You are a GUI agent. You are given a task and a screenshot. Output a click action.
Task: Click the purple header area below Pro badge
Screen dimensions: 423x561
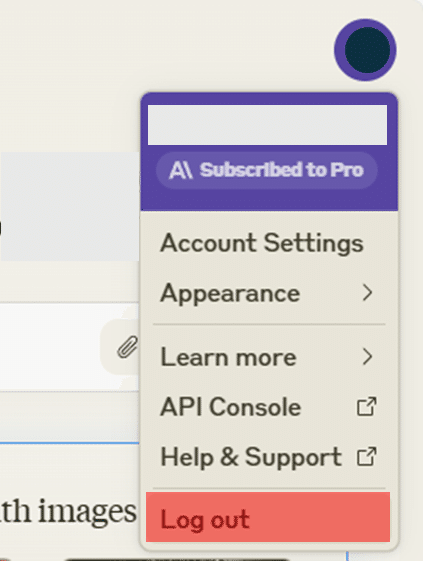[269, 200]
